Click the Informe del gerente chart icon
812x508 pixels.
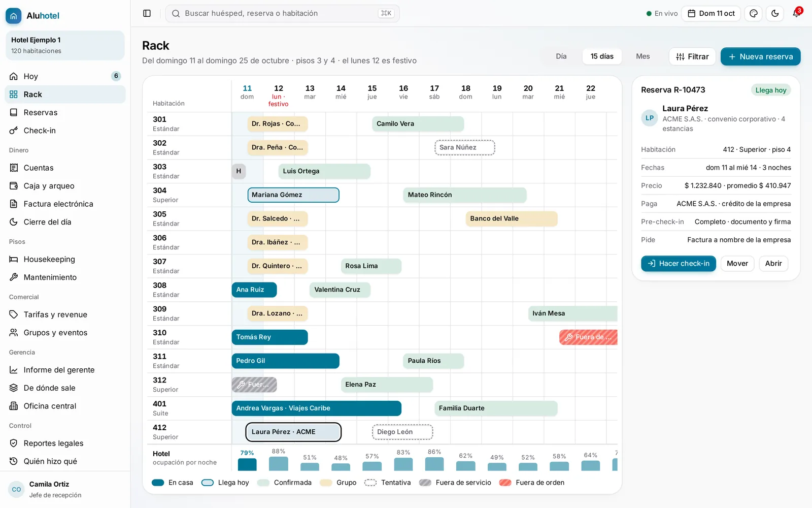click(14, 370)
